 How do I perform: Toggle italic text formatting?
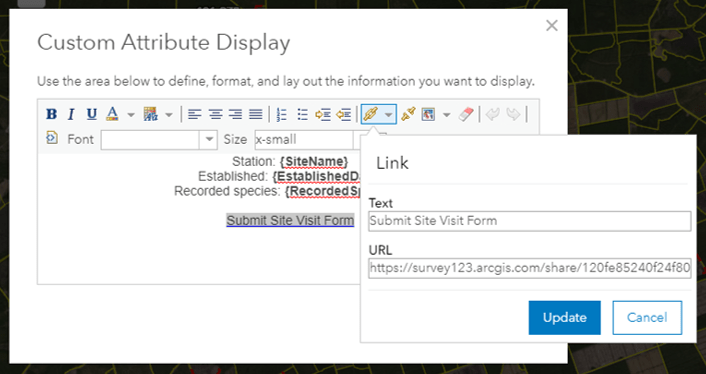pyautogui.click(x=71, y=114)
